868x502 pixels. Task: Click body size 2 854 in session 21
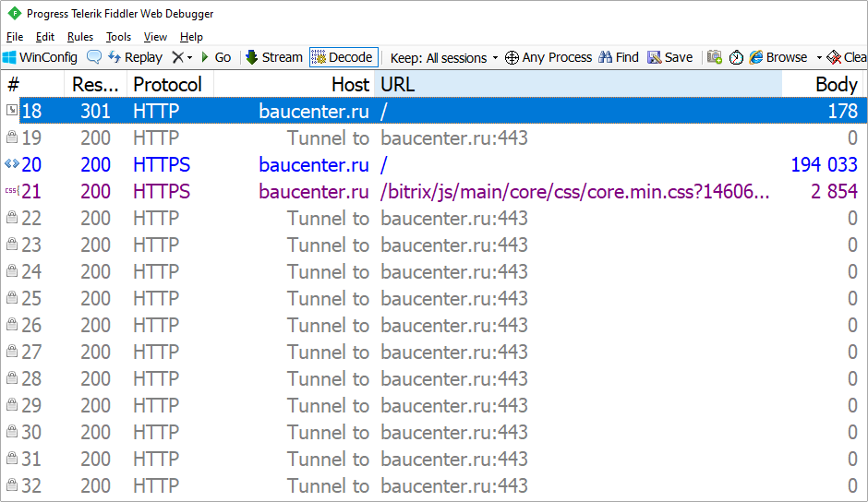tap(834, 191)
